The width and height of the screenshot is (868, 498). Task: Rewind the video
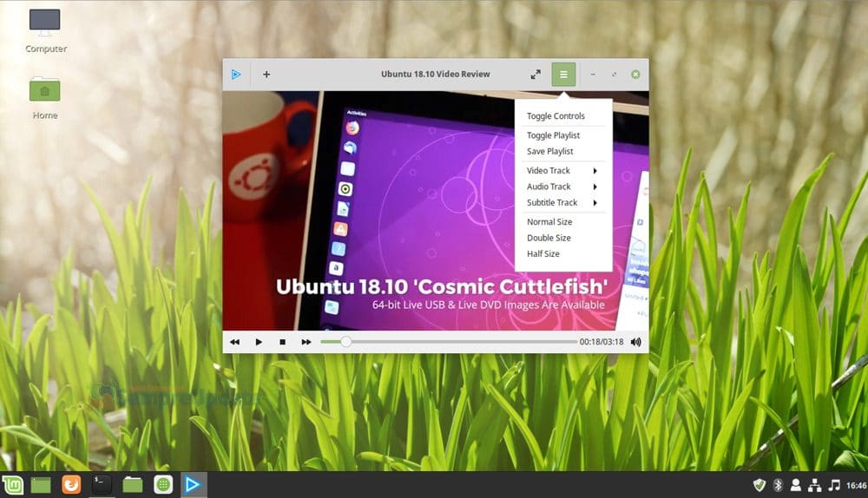(234, 342)
